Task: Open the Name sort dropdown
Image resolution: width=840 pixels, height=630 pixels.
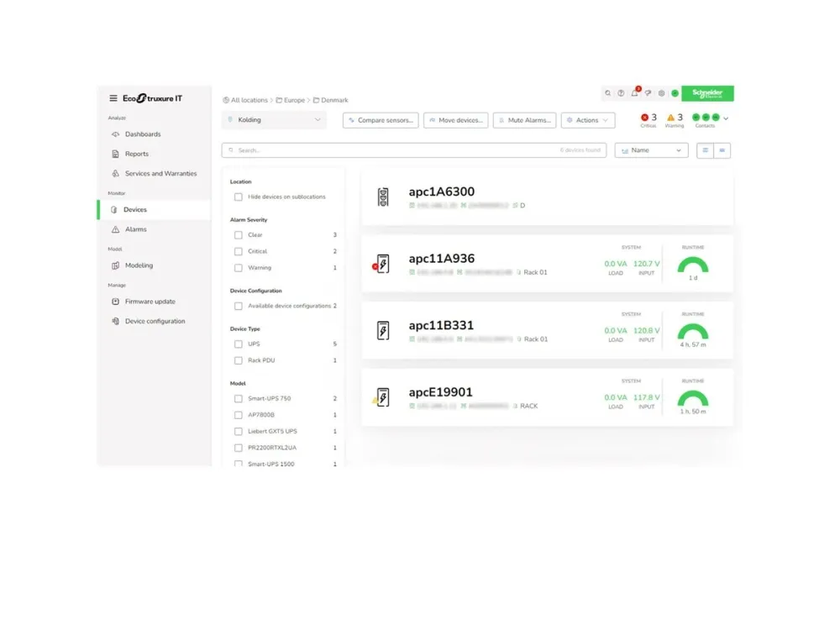Action: click(651, 150)
